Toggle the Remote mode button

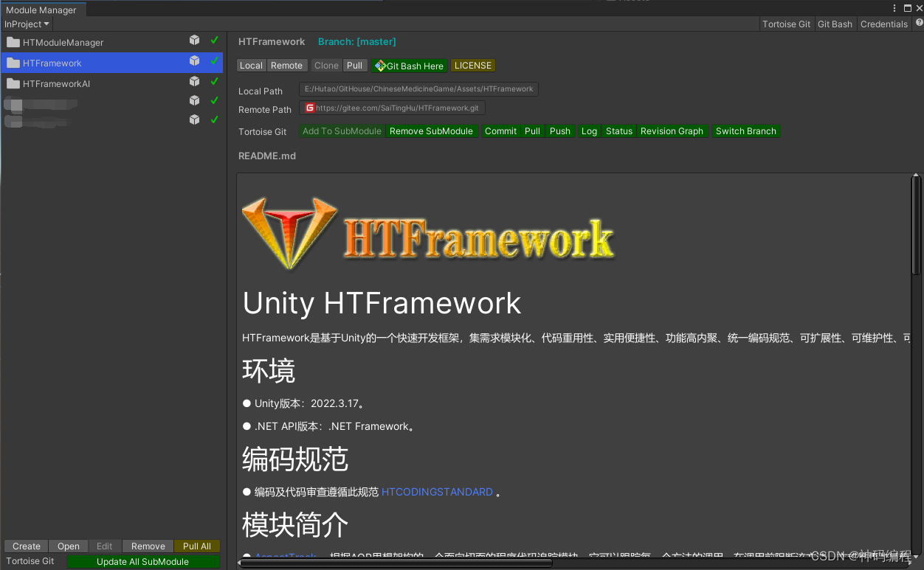[286, 66]
